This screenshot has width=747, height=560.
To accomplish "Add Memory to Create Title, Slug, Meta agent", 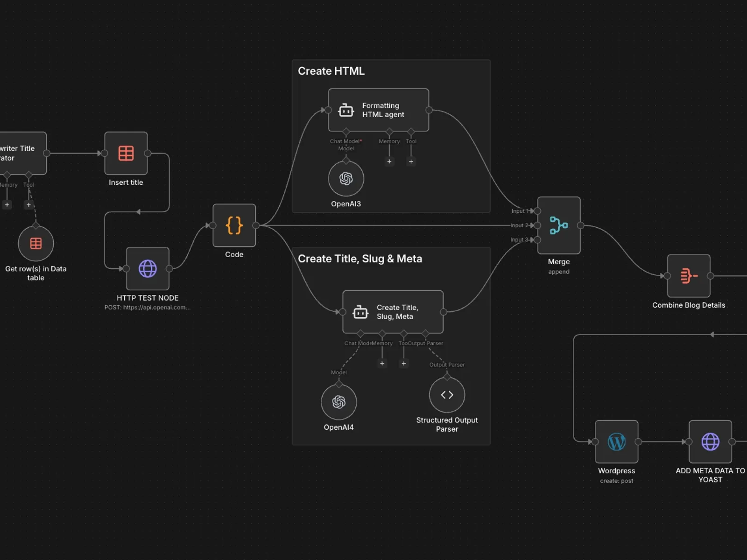I will (x=382, y=363).
